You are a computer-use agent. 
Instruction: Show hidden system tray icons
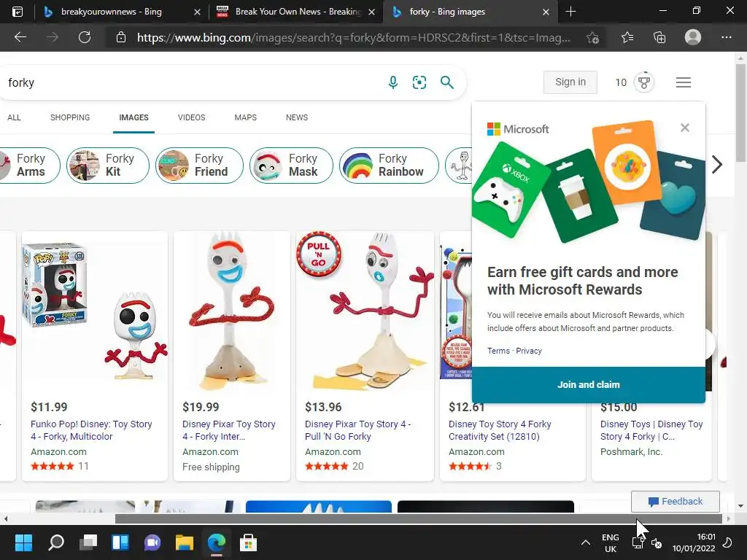(x=586, y=542)
